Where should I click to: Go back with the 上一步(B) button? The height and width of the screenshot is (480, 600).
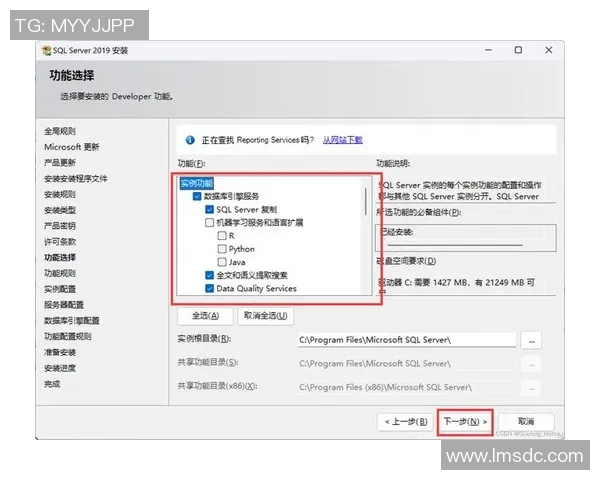click(406, 422)
